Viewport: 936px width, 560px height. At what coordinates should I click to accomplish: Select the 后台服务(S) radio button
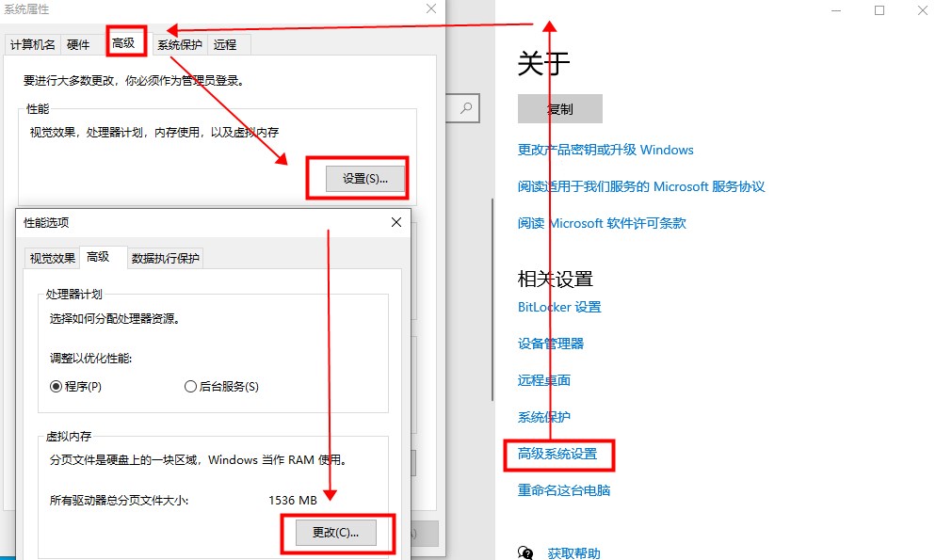[x=191, y=386]
